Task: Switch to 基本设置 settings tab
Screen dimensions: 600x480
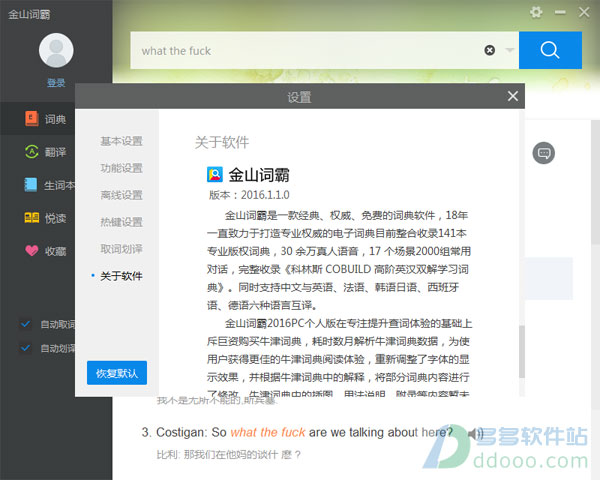Action: click(121, 141)
